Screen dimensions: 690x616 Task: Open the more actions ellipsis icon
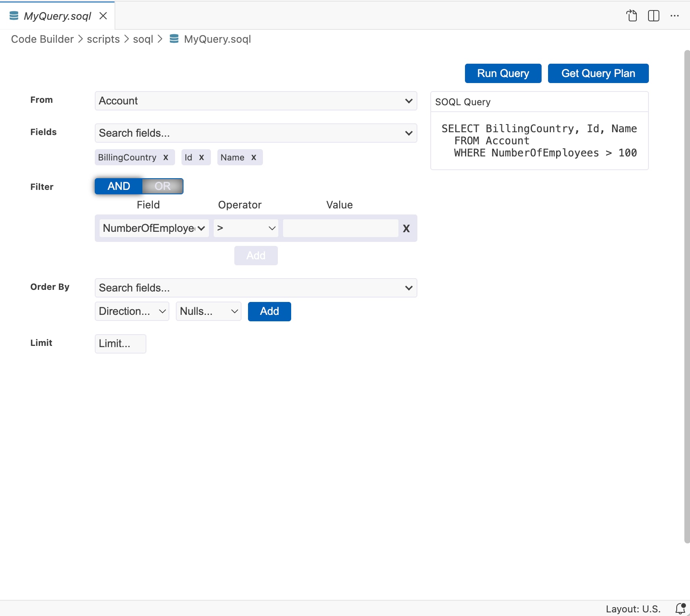point(675,15)
